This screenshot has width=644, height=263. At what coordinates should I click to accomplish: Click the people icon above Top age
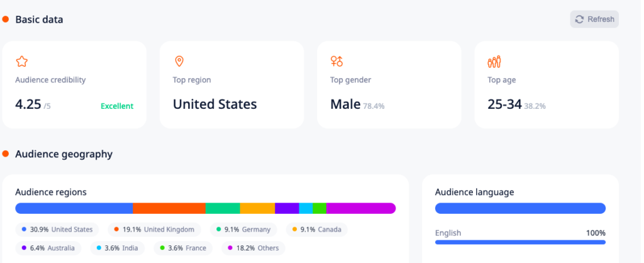494,62
